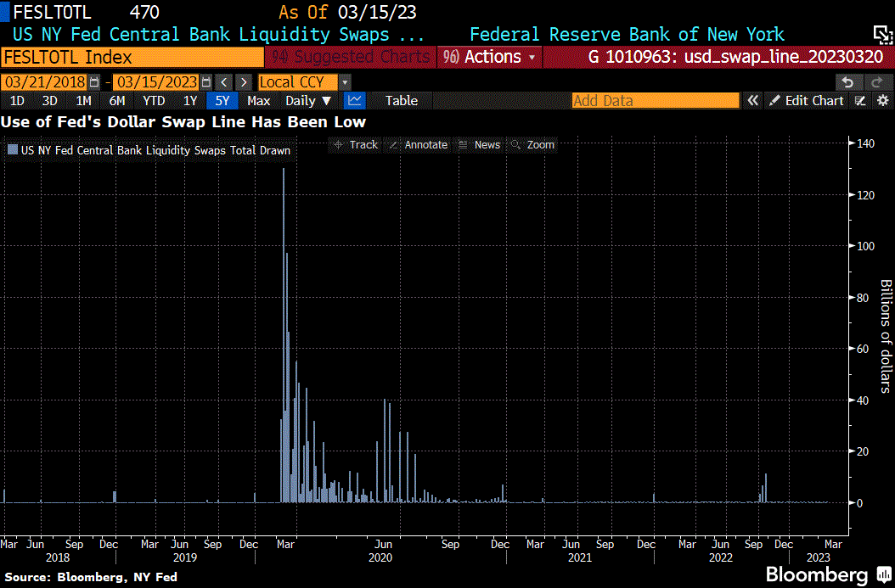Image resolution: width=895 pixels, height=588 pixels.
Task: Go to previous date range arrow
Action: [224, 82]
